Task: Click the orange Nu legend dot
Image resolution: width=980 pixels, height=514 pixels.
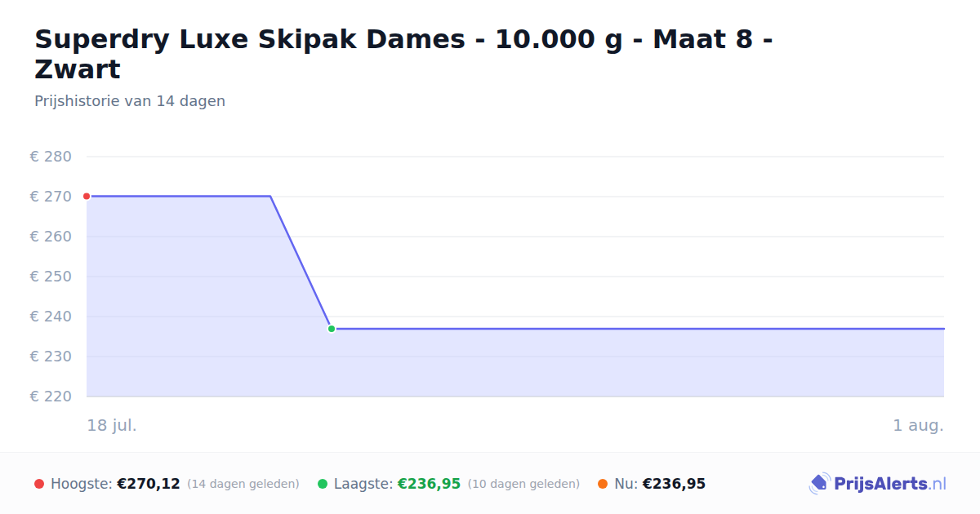Action: click(603, 484)
